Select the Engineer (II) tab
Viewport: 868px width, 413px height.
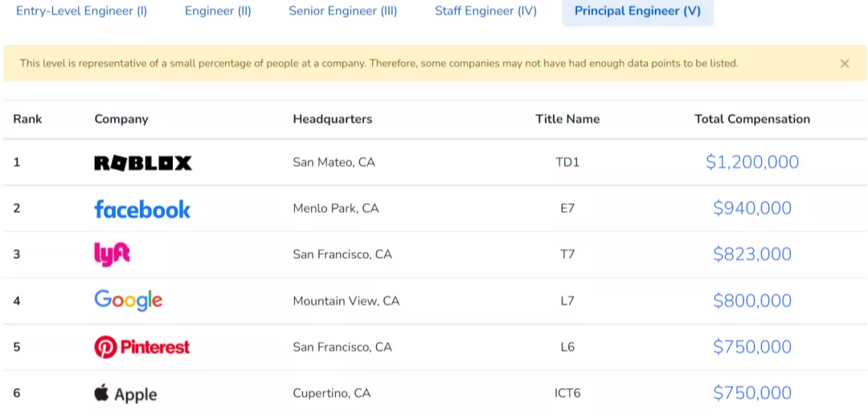218,11
